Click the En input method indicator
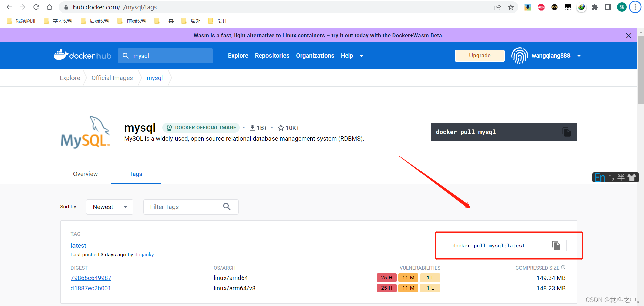Viewport: 644px width, 306px height. [x=600, y=177]
